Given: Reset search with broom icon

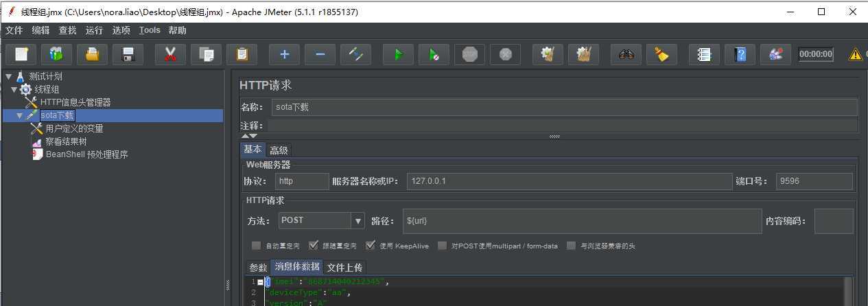Looking at the screenshot, I should click(x=661, y=54).
